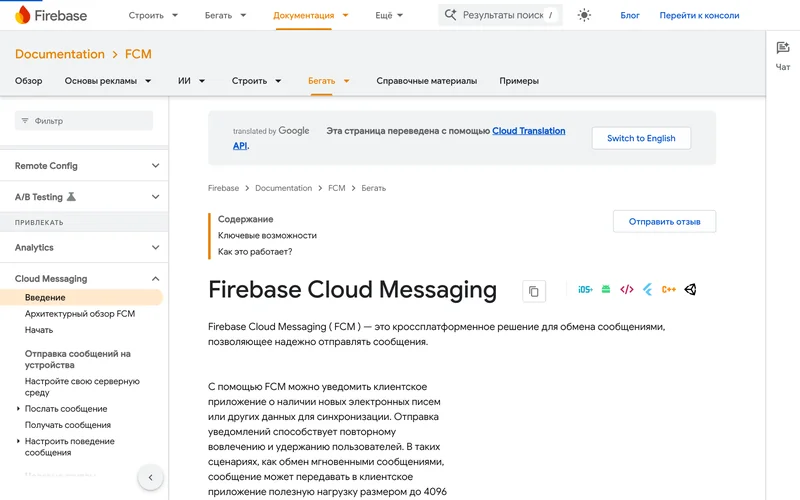Open the Обзор tab
The height and width of the screenshot is (500, 800).
coord(29,81)
